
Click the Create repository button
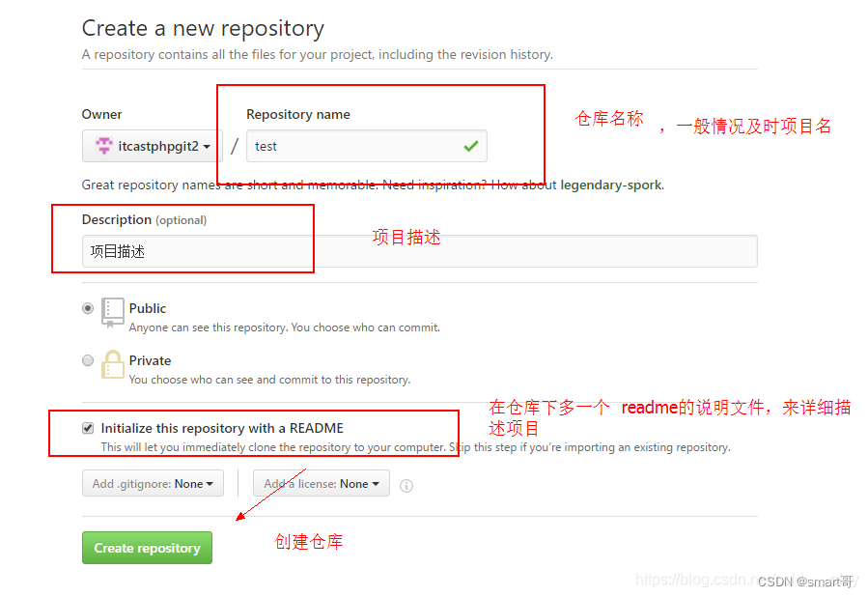point(148,548)
